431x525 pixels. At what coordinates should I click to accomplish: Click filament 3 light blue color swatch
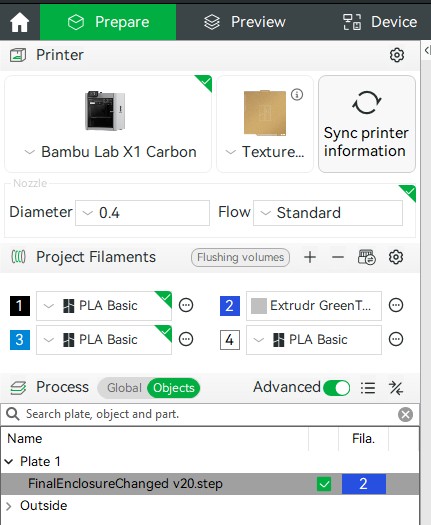(x=20, y=340)
